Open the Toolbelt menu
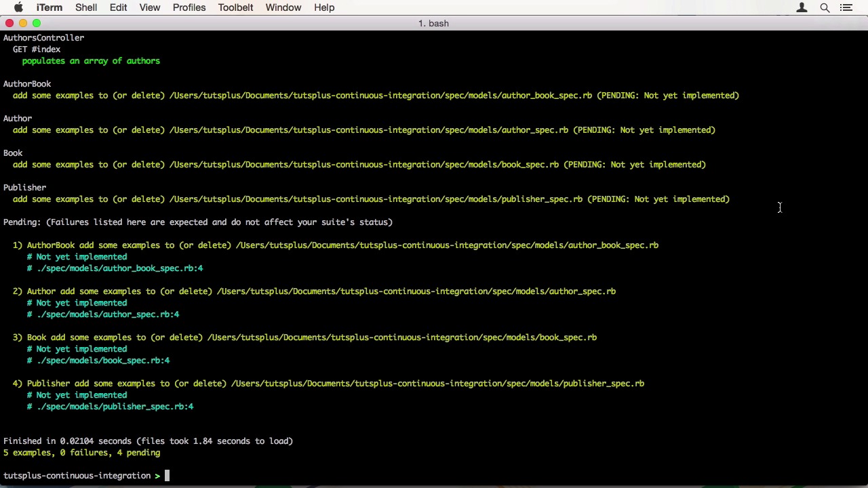This screenshot has height=488, width=868. 235,7
